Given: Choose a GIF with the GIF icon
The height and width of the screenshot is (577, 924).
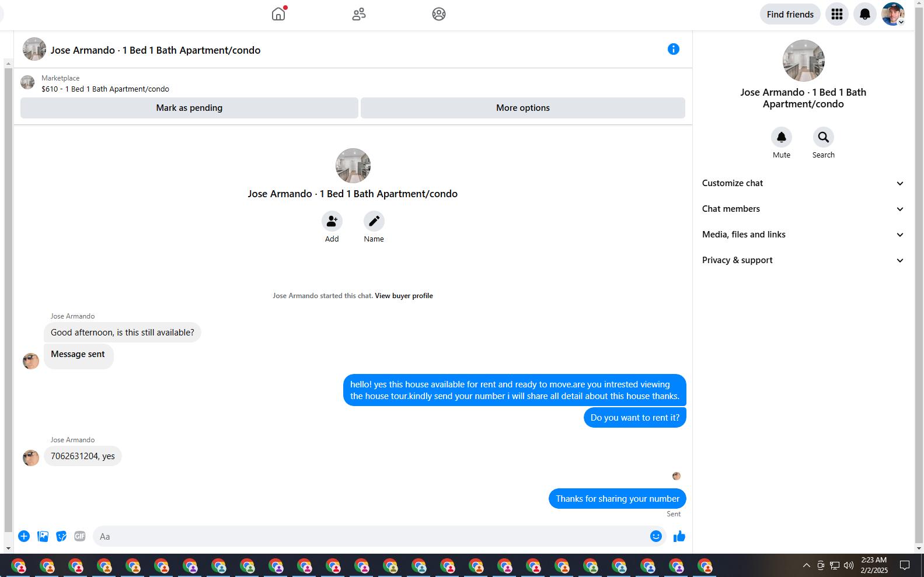Looking at the screenshot, I should (80, 536).
